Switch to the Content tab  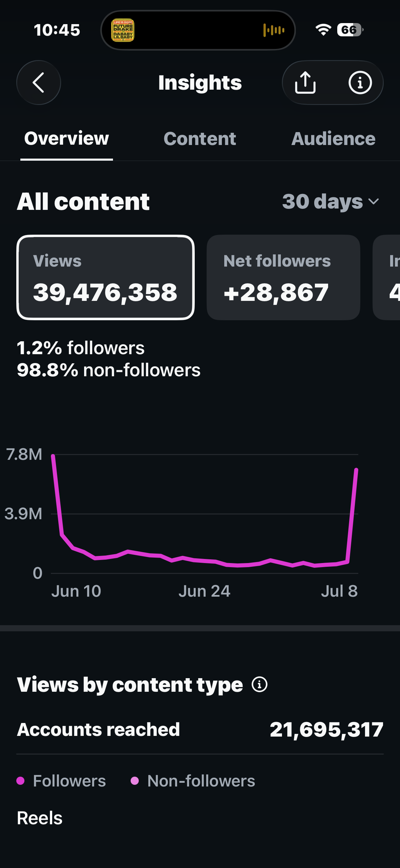click(200, 139)
